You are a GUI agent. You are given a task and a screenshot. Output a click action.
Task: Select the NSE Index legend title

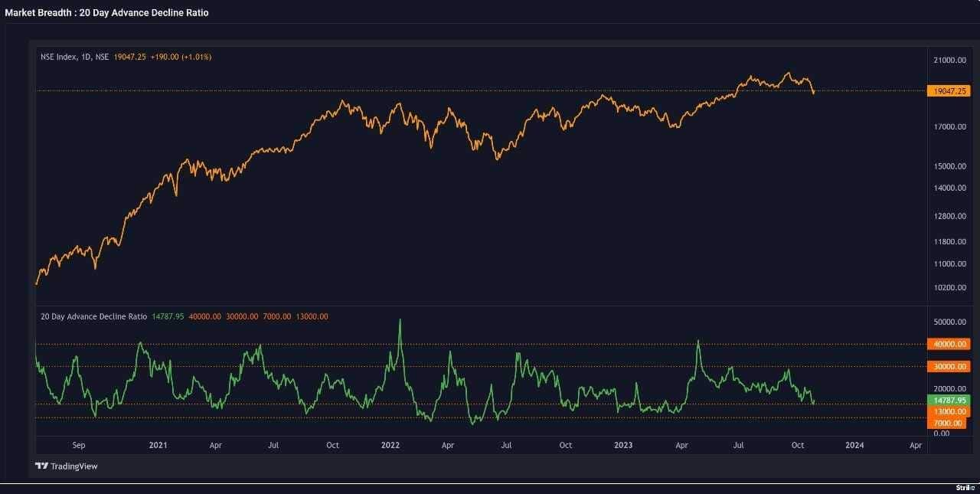point(74,57)
